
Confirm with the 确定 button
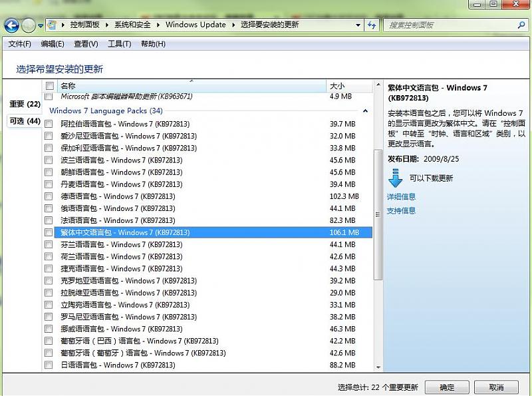click(447, 387)
